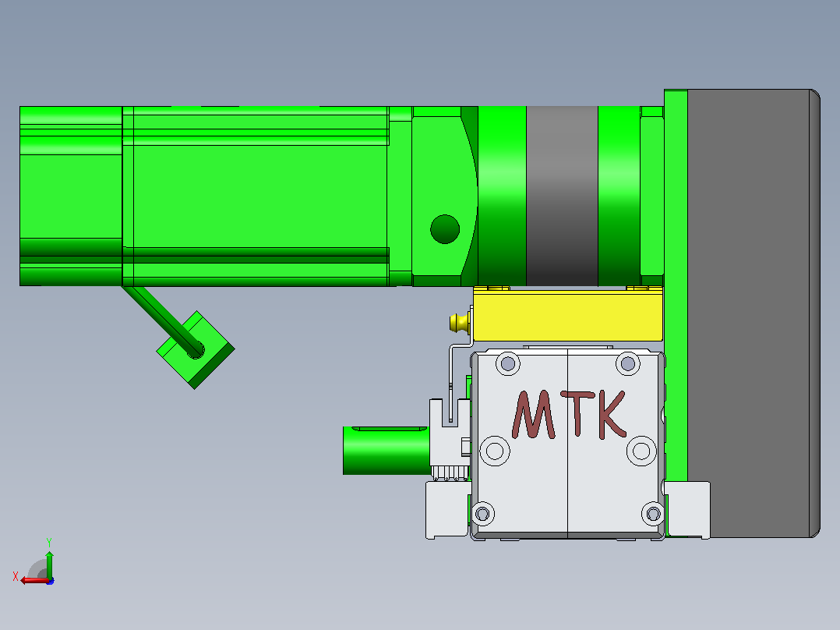Select the yellow block beneath the green cylinder
Screen dimensions: 840x630
coord(568,315)
